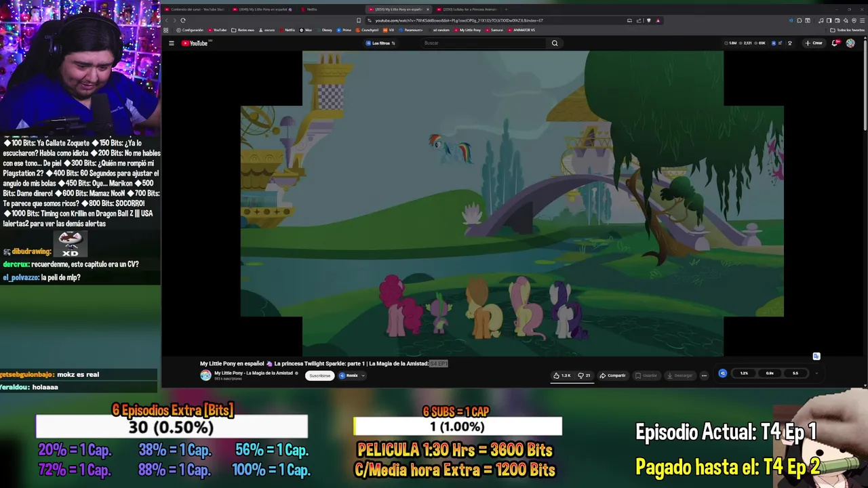Expand chevron right of stat pills
The image size is (868, 488).
(816, 373)
